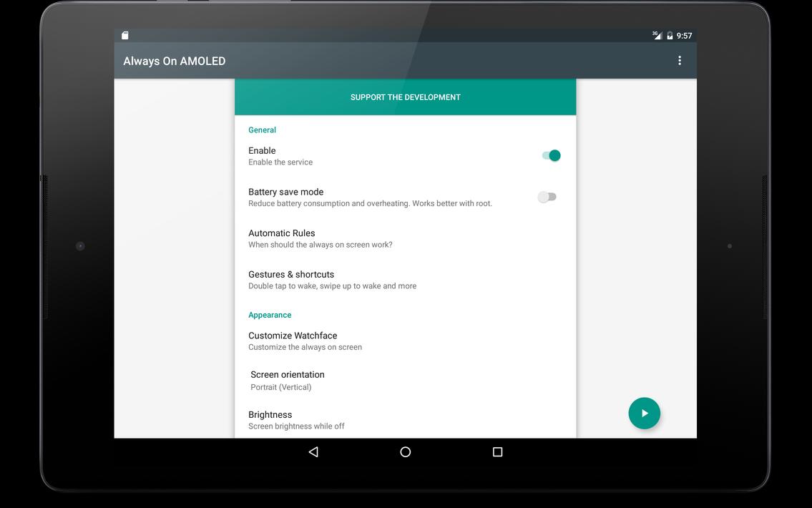
Task: Tap the 3G signal indicator
Action: pos(657,35)
